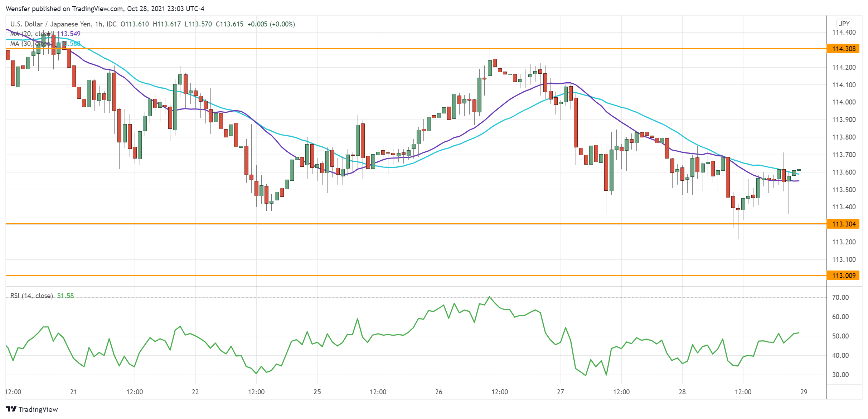The image size is (868, 419).
Task: Click the 30.00 RSI axis level
Action: [x=840, y=375]
